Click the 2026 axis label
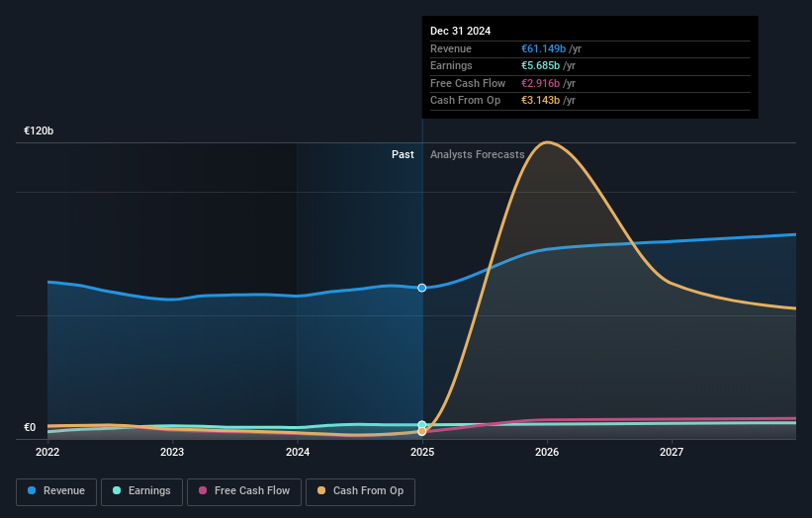 pos(547,452)
